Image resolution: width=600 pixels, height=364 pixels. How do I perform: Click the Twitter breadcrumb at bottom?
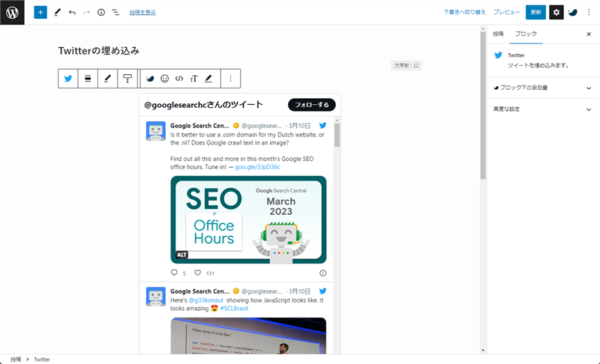coord(42,360)
